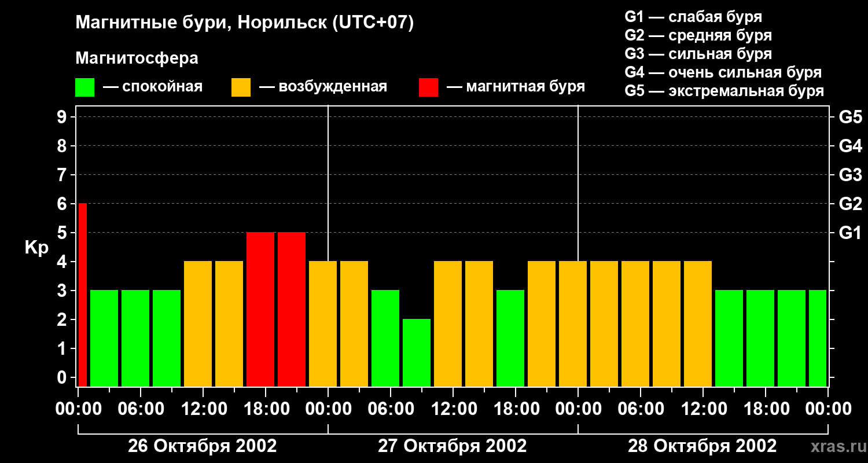Click the G1 label on the right scale
The image size is (868, 463).
pos(851,233)
